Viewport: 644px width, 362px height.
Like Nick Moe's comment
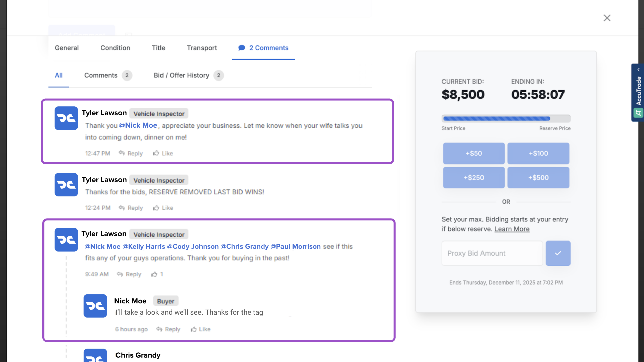tap(205, 329)
